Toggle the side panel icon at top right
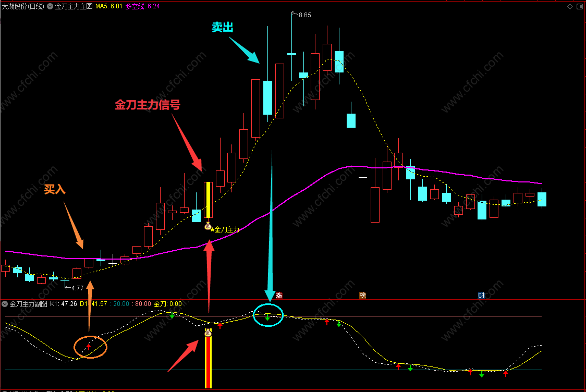The image size is (586, 392). click(580, 6)
